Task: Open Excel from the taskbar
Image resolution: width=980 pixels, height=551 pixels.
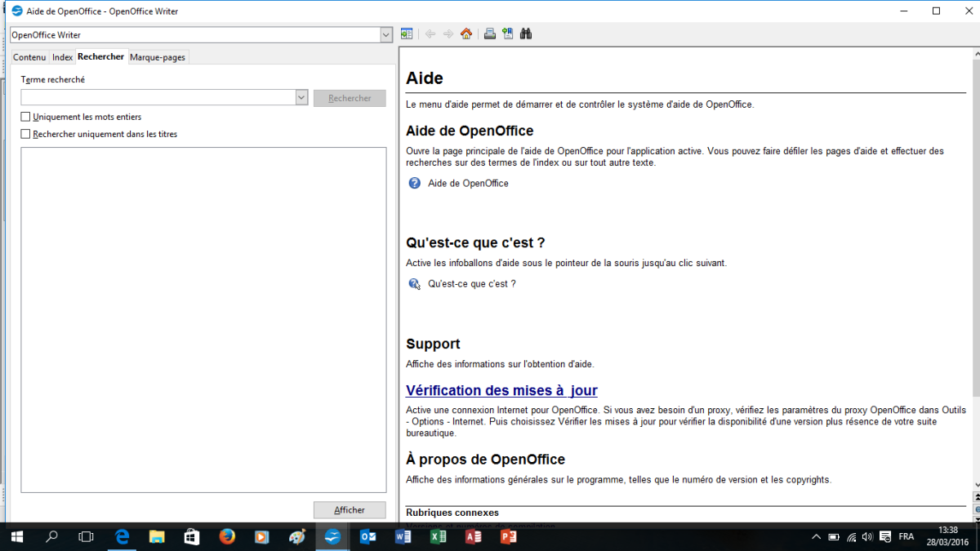Action: pos(438,537)
